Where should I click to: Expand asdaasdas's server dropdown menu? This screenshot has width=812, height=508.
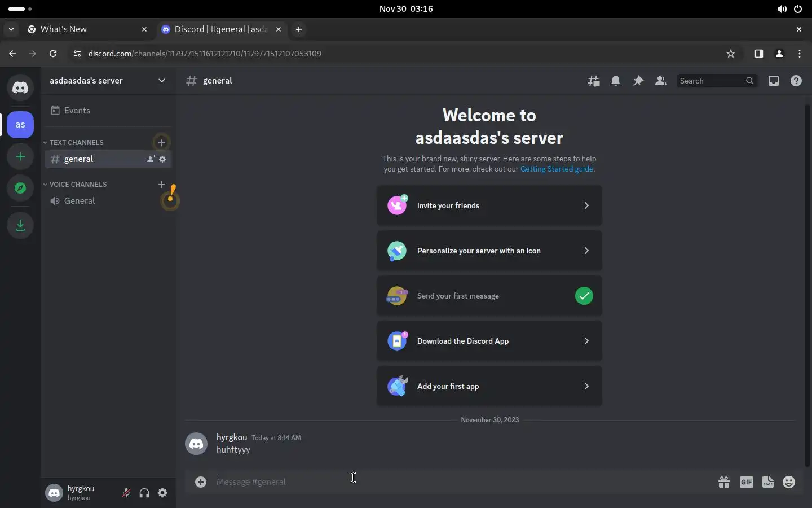point(162,81)
